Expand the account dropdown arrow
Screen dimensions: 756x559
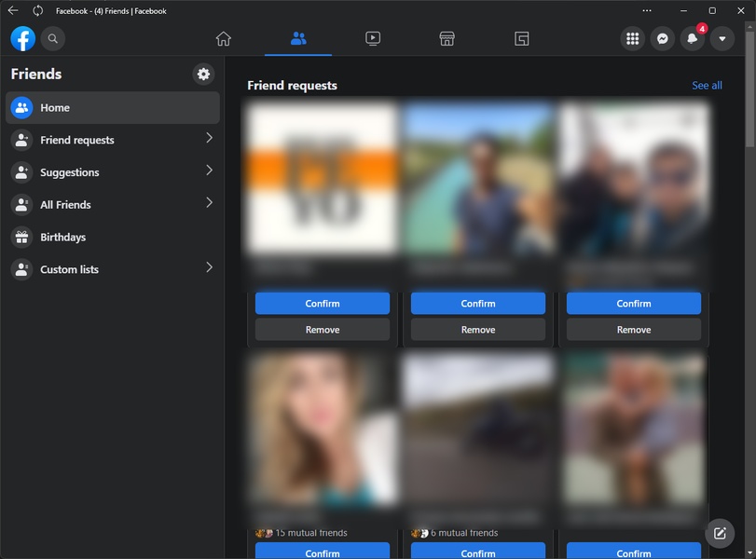(722, 38)
